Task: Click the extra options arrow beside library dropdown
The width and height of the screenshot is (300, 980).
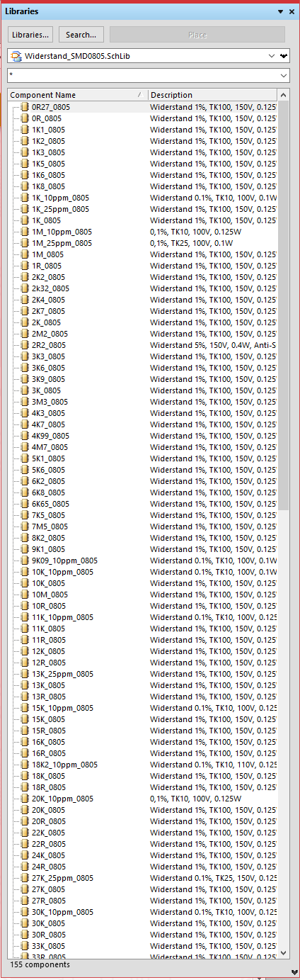Action: [284, 56]
